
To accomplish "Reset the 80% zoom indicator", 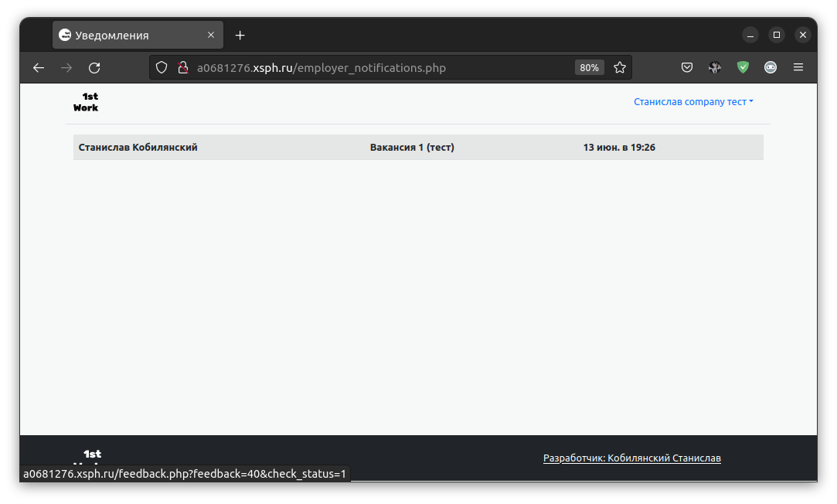I will pos(589,68).
